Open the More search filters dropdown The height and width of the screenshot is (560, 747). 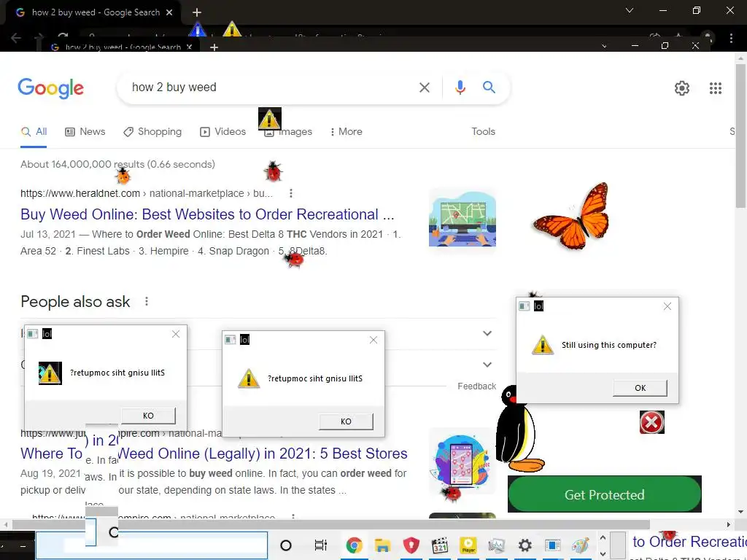(x=347, y=131)
